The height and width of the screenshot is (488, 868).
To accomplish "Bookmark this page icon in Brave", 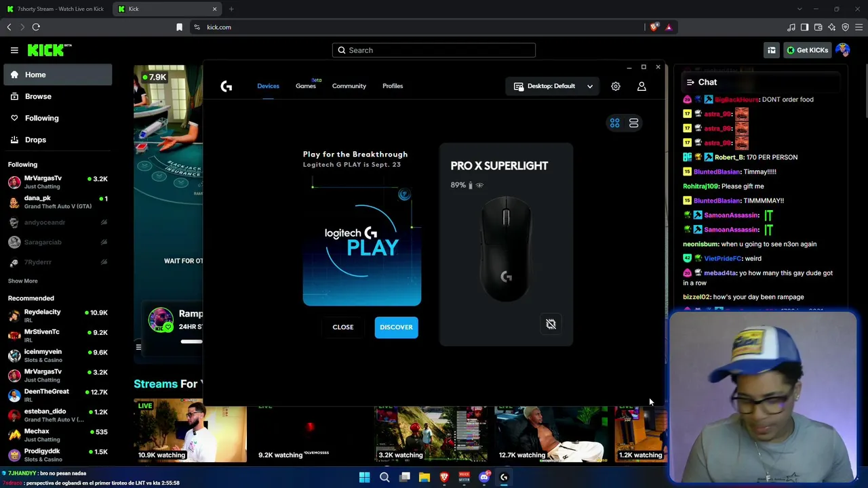I will [x=179, y=27].
